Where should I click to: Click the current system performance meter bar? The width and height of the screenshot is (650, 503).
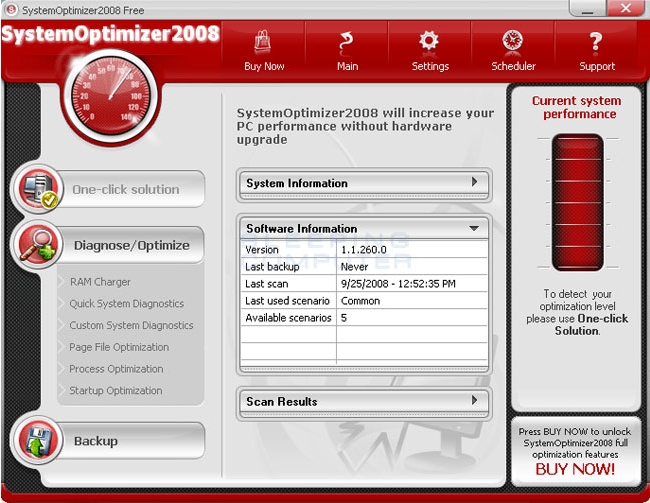click(x=577, y=202)
